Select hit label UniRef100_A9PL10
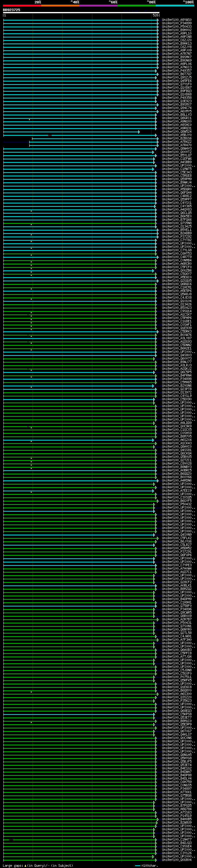197x868 pixels. click(x=177, y=33)
